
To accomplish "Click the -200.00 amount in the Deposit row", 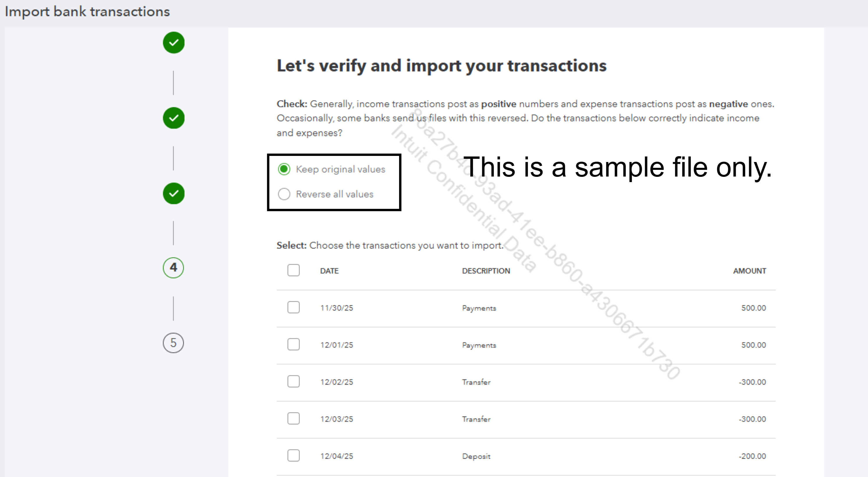I will pyautogui.click(x=752, y=456).
